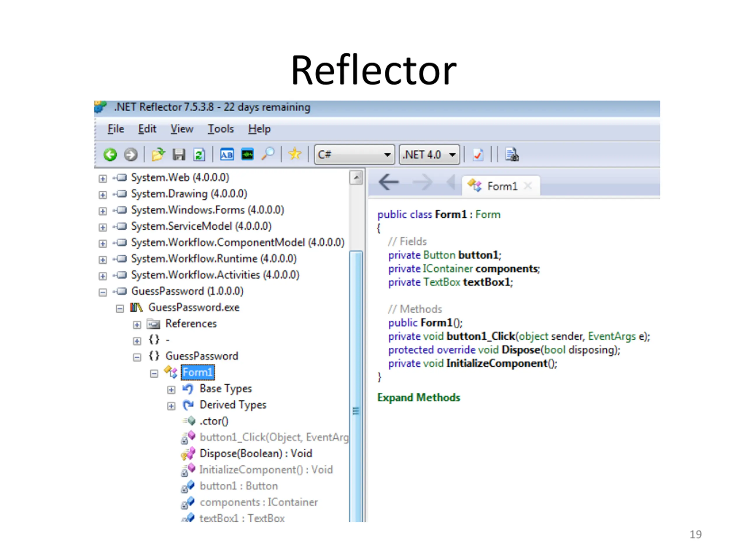Image resolution: width=747 pixels, height=560 pixels.
Task: Open the File menu
Action: point(116,129)
